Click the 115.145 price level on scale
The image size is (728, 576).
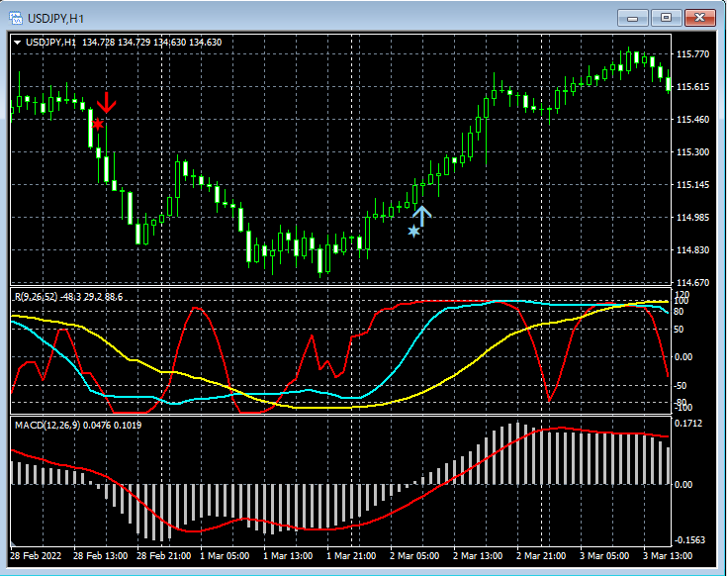[x=692, y=185]
